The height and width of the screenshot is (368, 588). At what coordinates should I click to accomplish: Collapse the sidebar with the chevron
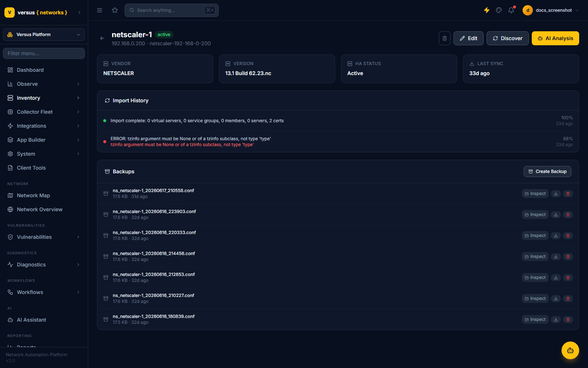click(79, 13)
